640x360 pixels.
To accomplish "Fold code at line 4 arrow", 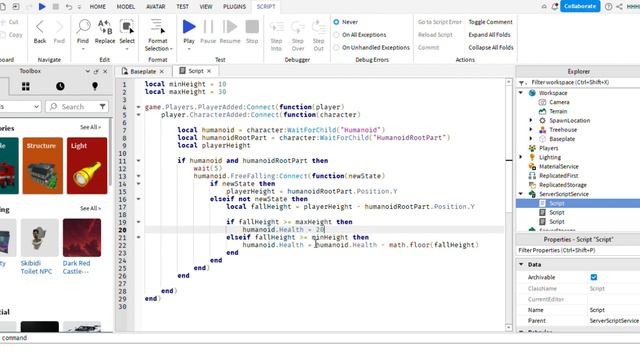I will [x=138, y=107].
